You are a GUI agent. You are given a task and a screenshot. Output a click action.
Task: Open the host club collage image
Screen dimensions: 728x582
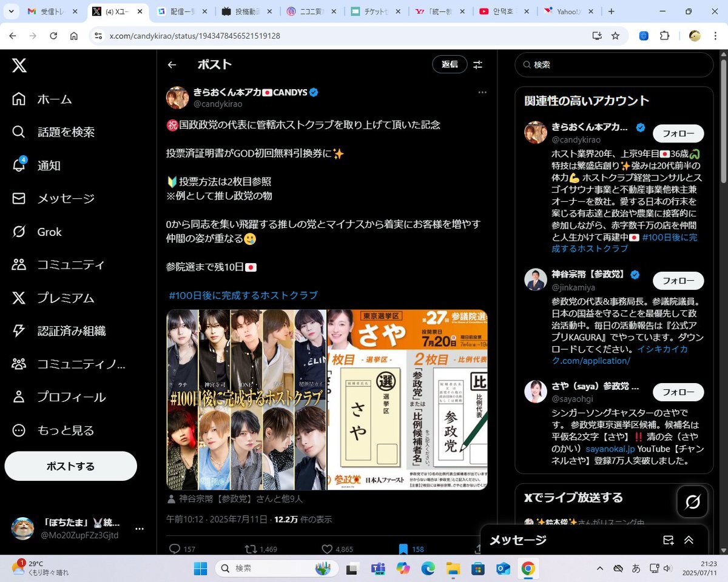click(x=246, y=400)
